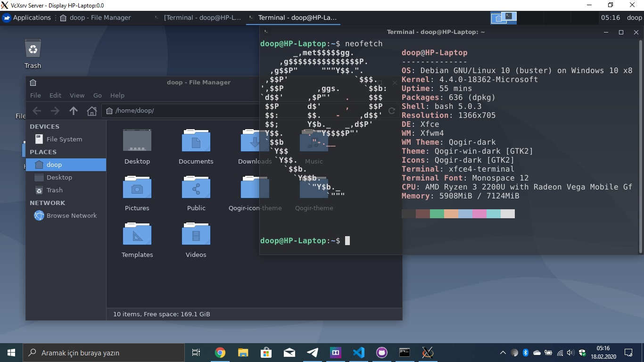Open Windows Security shield tray icon
This screenshot has height=362, width=644.
tap(582, 353)
